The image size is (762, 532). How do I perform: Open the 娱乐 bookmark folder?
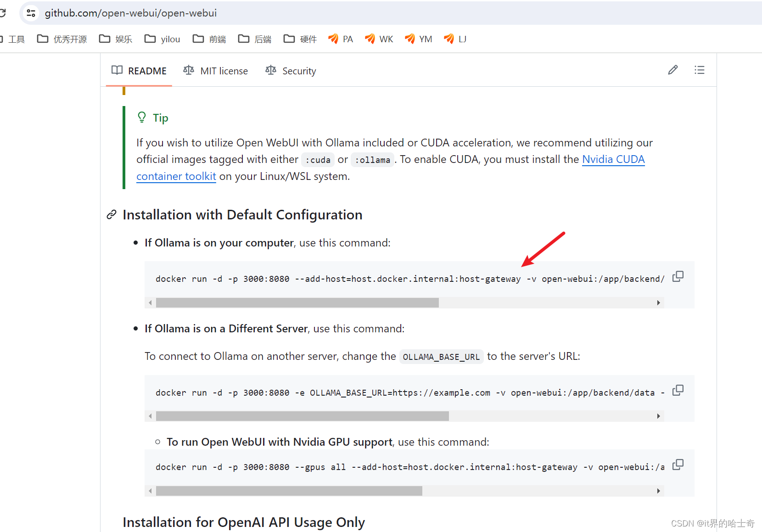[x=116, y=39]
